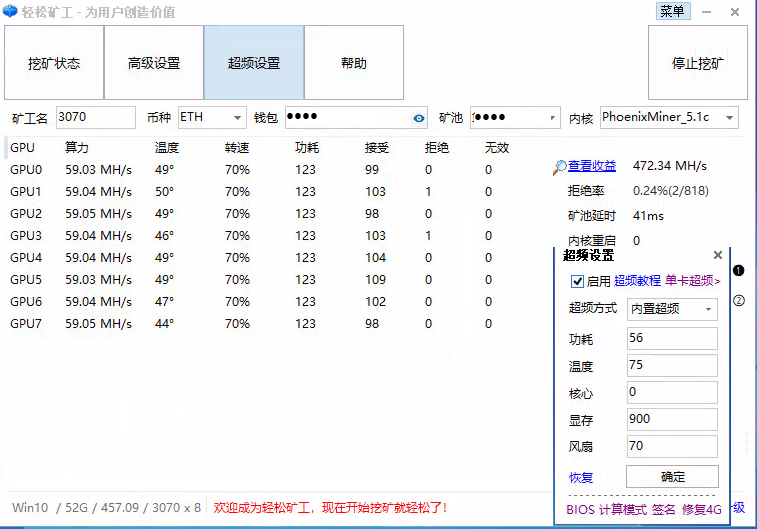Open the 币种 ETH coin dropdown
This screenshot has height=529, width=757.
click(x=212, y=118)
